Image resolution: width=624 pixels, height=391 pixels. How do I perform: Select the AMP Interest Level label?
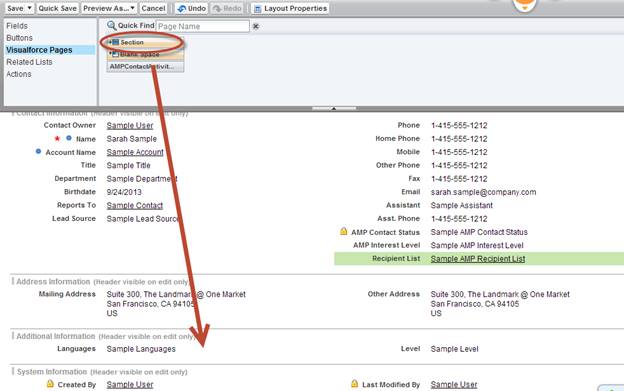(386, 245)
